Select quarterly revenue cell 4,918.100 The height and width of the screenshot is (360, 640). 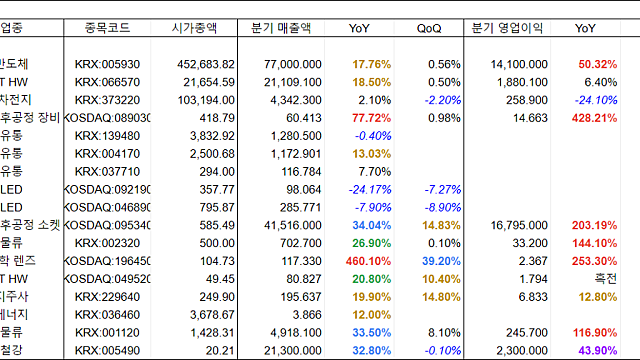click(x=296, y=333)
